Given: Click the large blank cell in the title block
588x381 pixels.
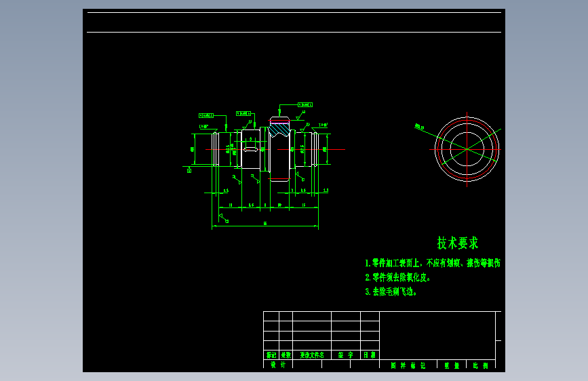Looking at the screenshot, I should click(x=437, y=336).
